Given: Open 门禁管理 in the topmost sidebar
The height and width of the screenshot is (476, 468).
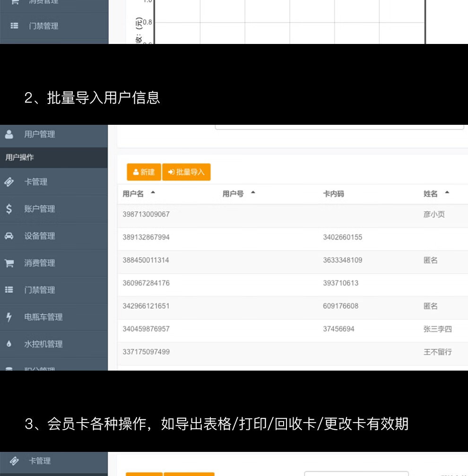Looking at the screenshot, I should pyautogui.click(x=43, y=26).
